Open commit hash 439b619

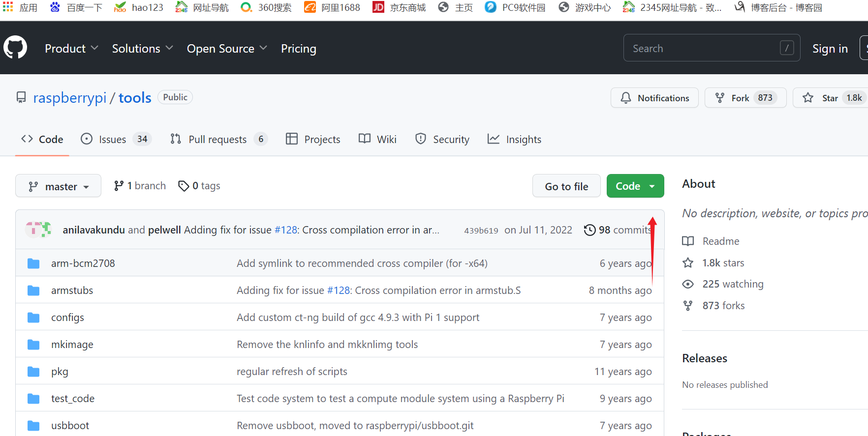[481, 230]
